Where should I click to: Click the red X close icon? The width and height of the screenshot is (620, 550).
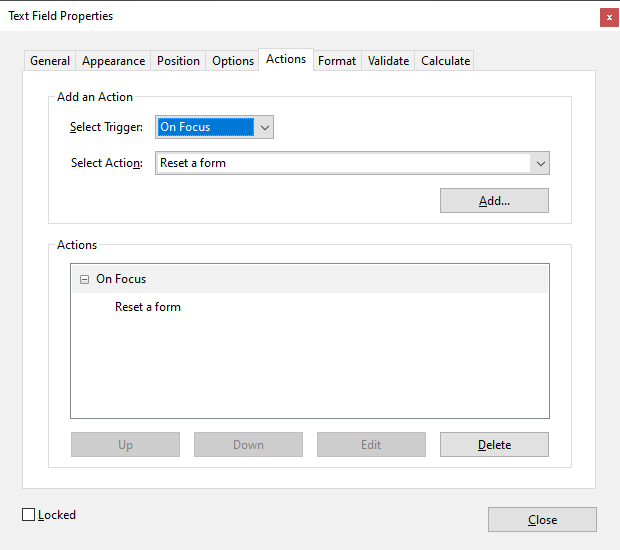(x=609, y=18)
